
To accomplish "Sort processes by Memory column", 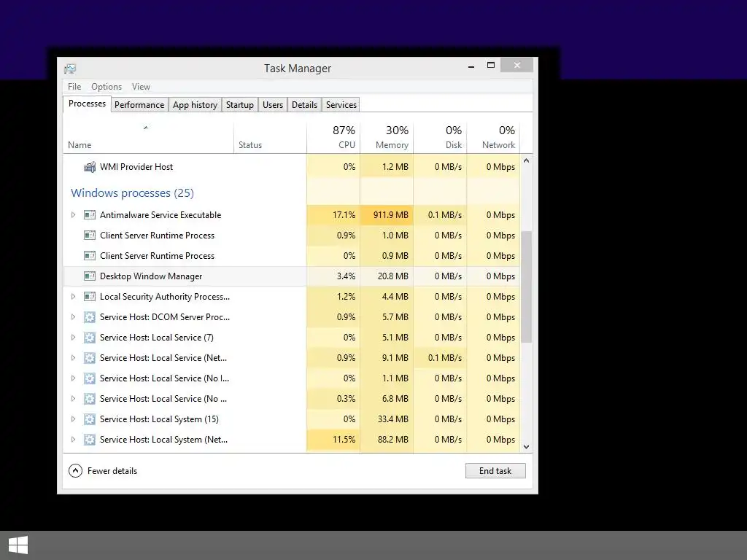I will coord(387,138).
